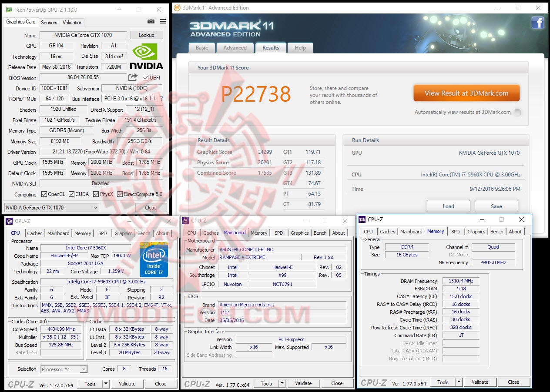
Task: Toggle the OpenCL checkbox
Action: pos(44,194)
